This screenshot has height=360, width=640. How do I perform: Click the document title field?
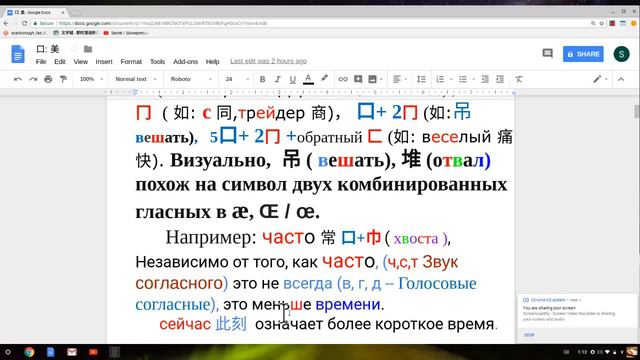click(x=48, y=49)
